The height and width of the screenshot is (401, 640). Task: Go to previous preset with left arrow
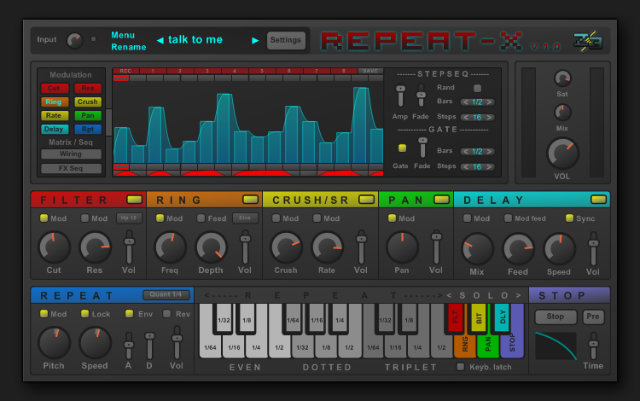tap(160, 40)
